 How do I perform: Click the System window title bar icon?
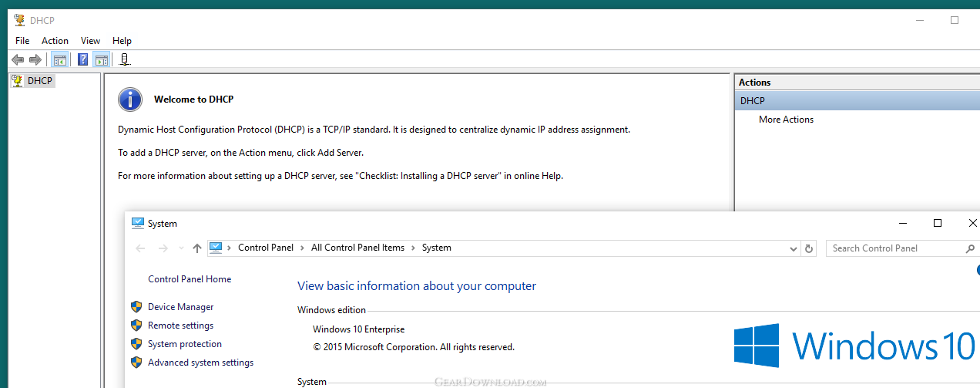(x=138, y=223)
